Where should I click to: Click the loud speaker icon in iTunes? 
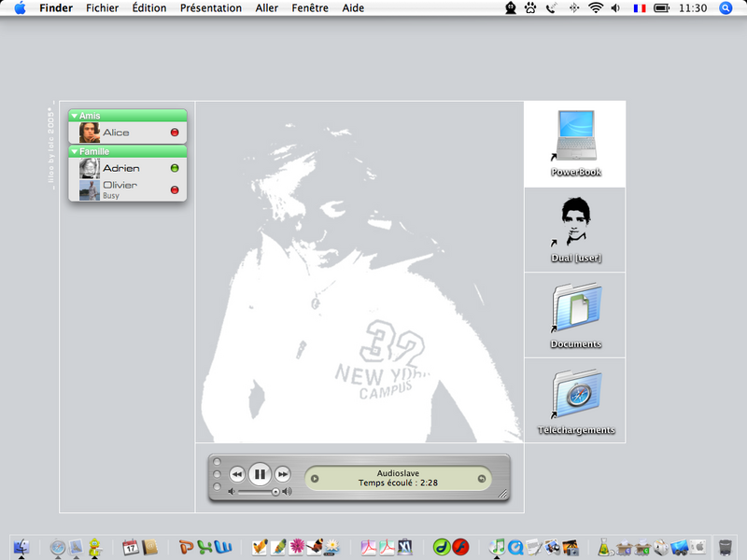click(x=287, y=492)
